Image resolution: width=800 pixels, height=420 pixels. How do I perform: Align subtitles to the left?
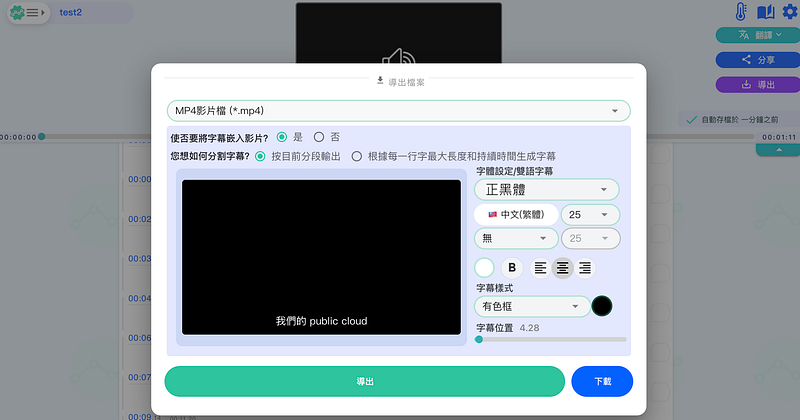coord(540,268)
